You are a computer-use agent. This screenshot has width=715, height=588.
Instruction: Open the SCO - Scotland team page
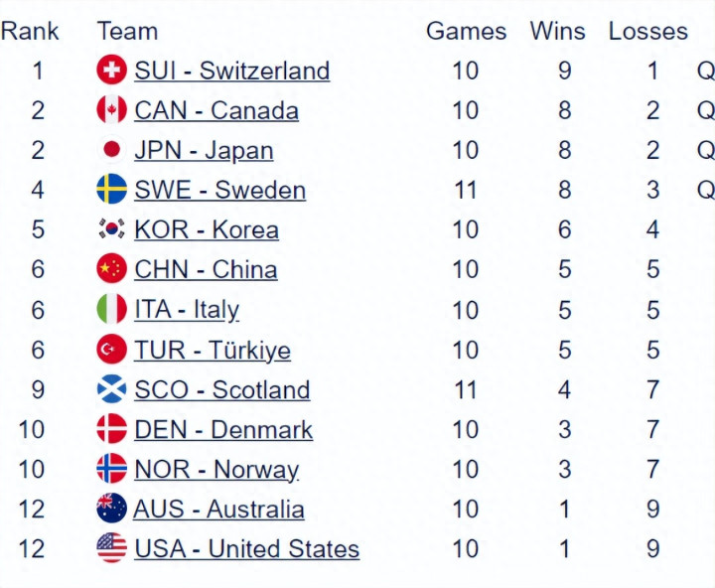pos(221,389)
